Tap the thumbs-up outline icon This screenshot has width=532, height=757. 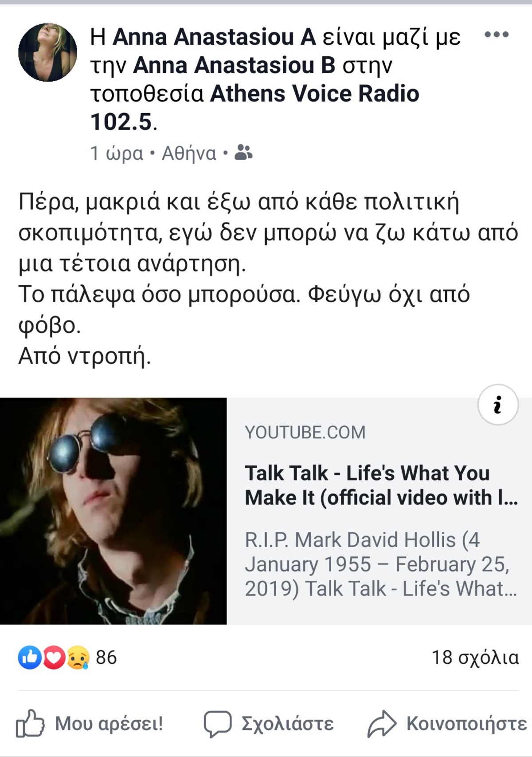[30, 724]
